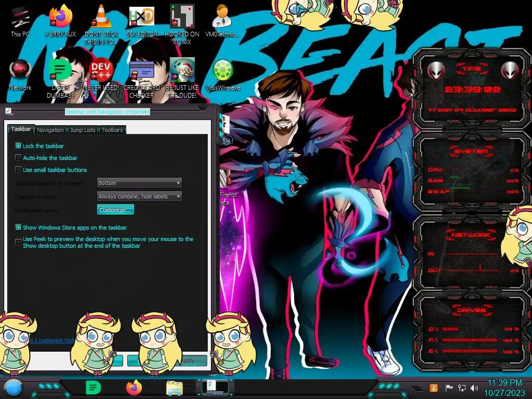Open the Network desktop icon

point(20,75)
